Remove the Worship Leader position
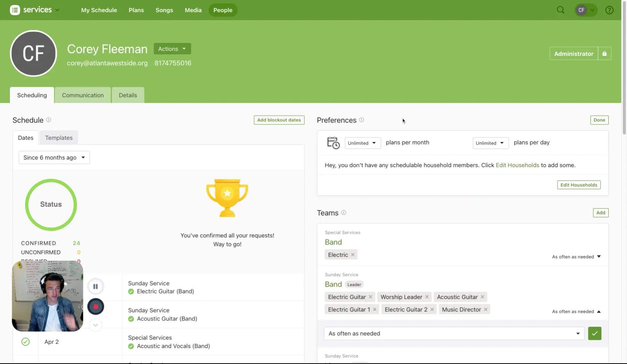 (427, 297)
